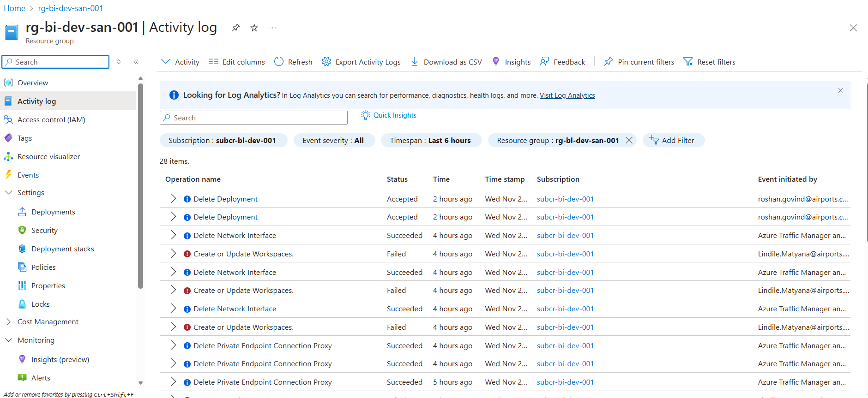
Task: Expand the second Delete Deployment row
Action: coord(173,217)
